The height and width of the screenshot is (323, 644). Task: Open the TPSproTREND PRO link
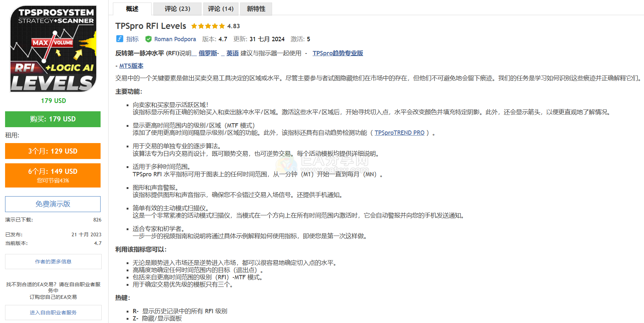(399, 133)
